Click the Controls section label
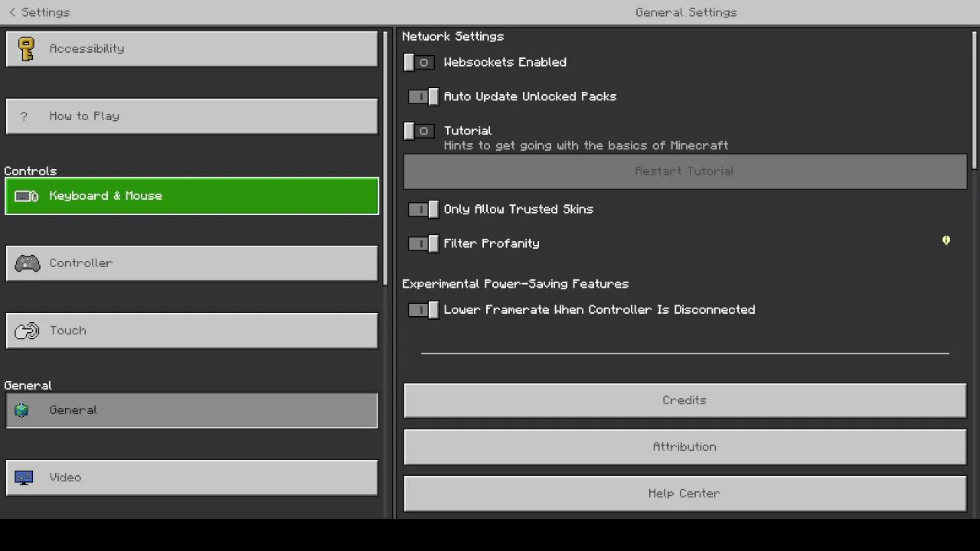Screen dimensions: 980x551 (x=31, y=171)
